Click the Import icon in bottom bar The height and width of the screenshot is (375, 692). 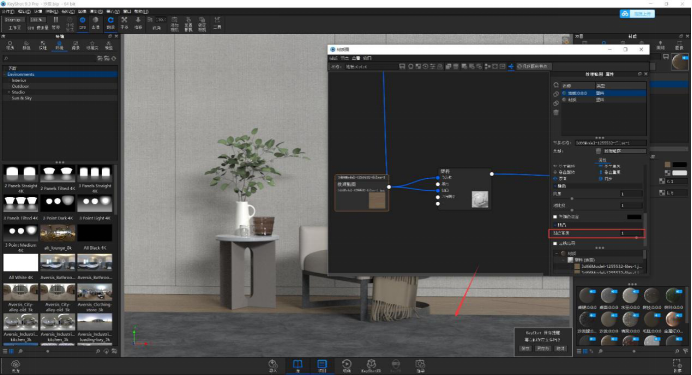[273, 365]
